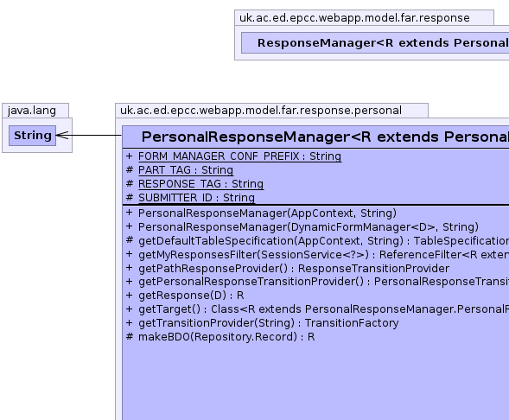Select the getPathResponseProvider method
509x420 pixels.
(288, 269)
